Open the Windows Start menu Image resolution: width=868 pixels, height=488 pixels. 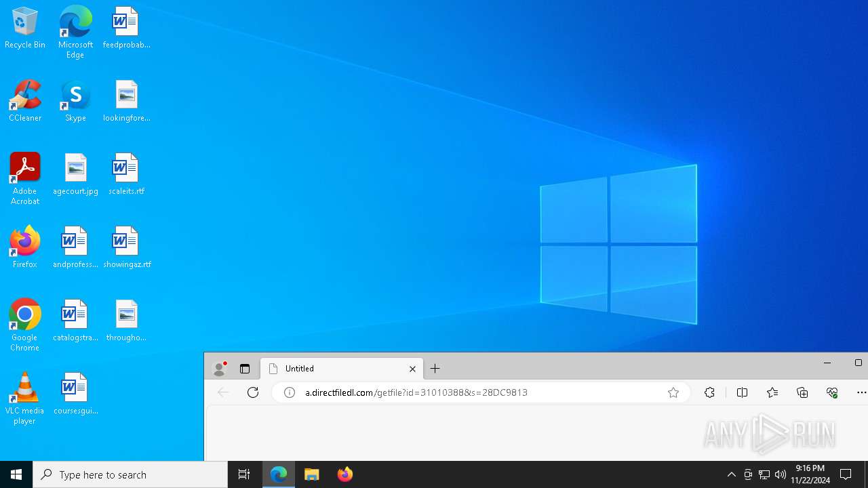click(x=16, y=474)
